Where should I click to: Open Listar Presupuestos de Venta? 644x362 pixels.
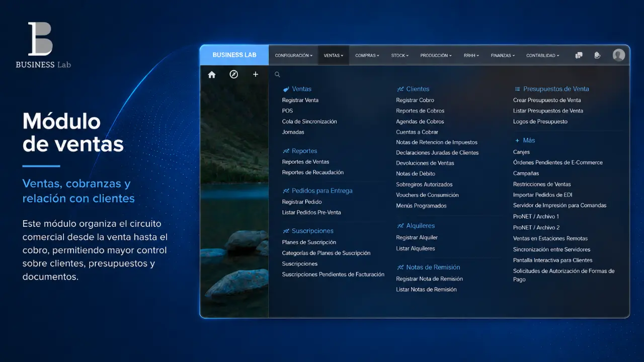point(548,111)
